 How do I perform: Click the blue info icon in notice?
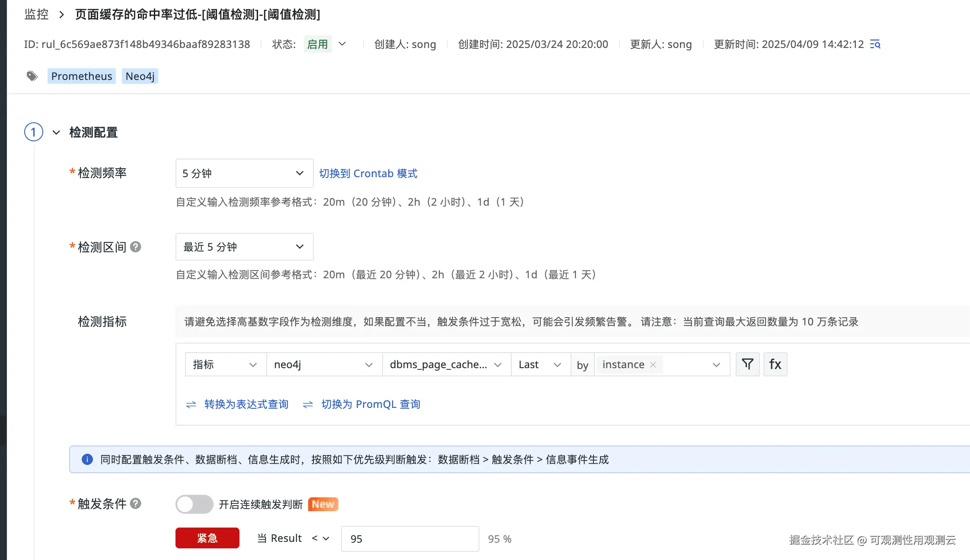(x=87, y=459)
